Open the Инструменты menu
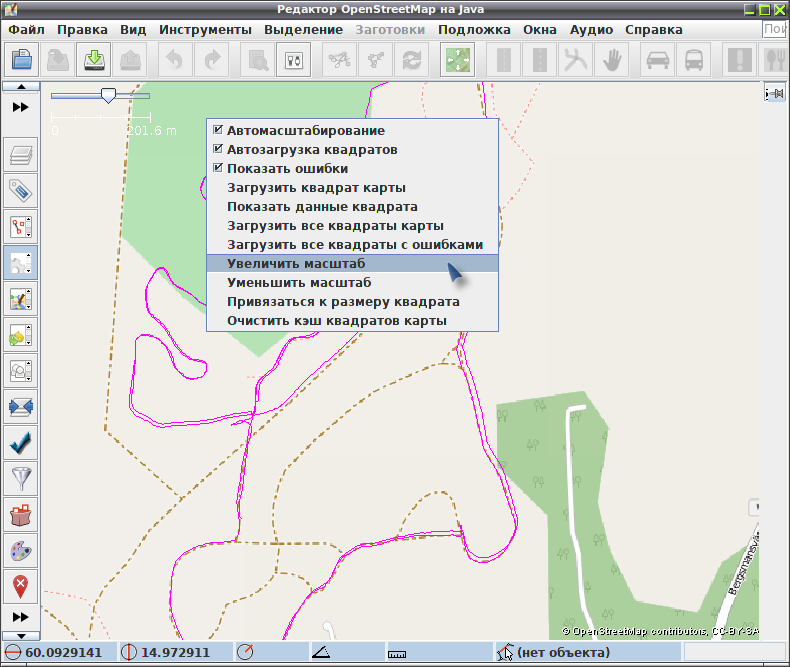 coord(205,30)
